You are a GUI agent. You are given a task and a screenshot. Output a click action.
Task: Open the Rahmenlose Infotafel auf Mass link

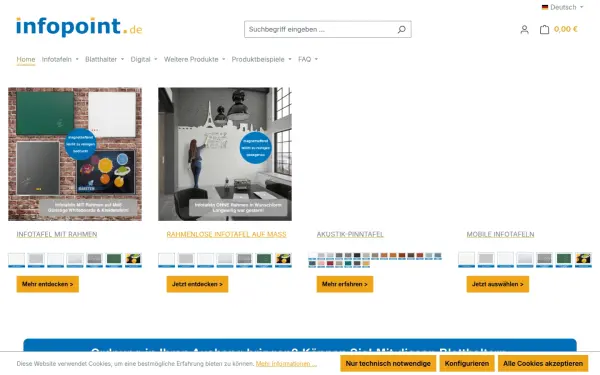[x=226, y=234]
